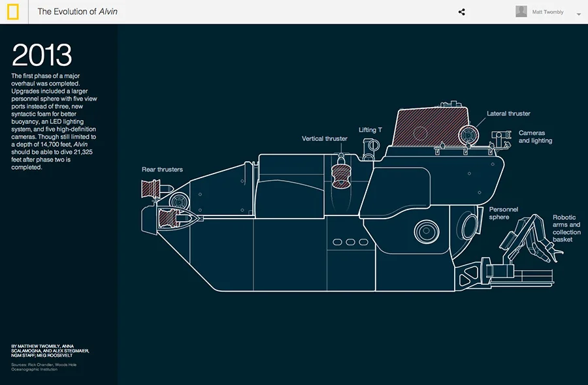Select the 2013 year heading
This screenshot has height=385, width=588.
click(x=42, y=55)
